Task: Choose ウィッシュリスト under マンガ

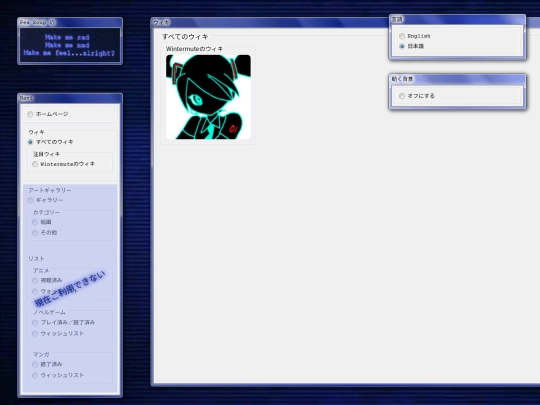Action: (35, 375)
